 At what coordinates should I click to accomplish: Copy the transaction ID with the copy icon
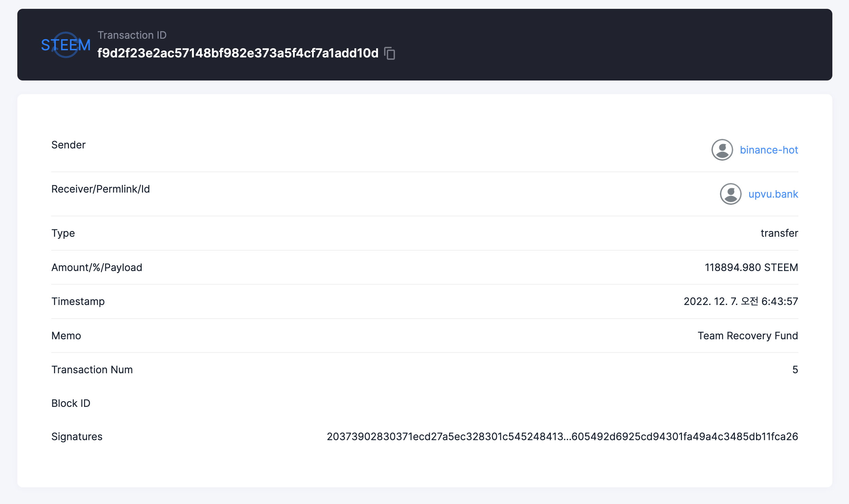tap(390, 53)
